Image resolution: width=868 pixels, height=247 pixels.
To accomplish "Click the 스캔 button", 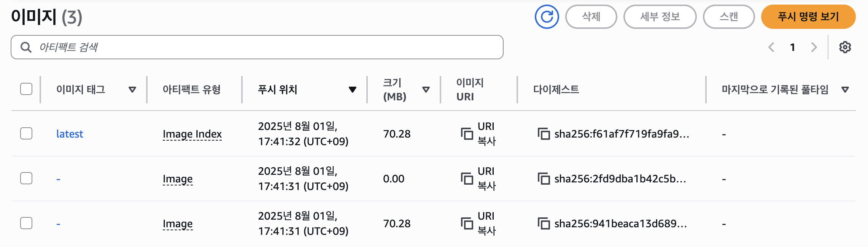I will [728, 17].
